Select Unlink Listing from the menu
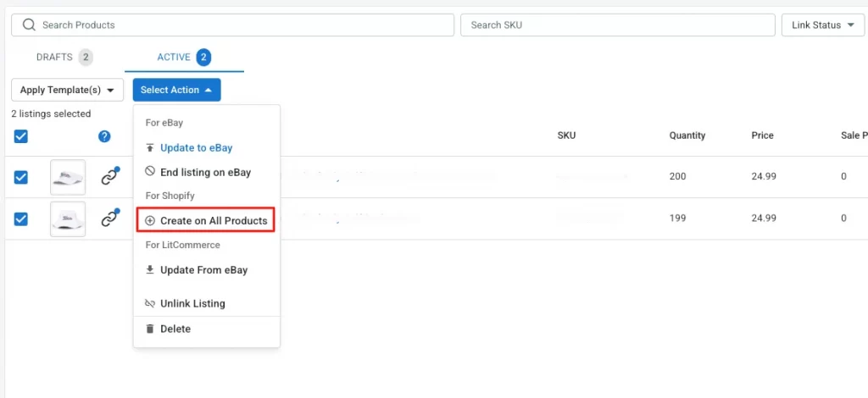Viewport: 868px width, 398px height. point(207,303)
